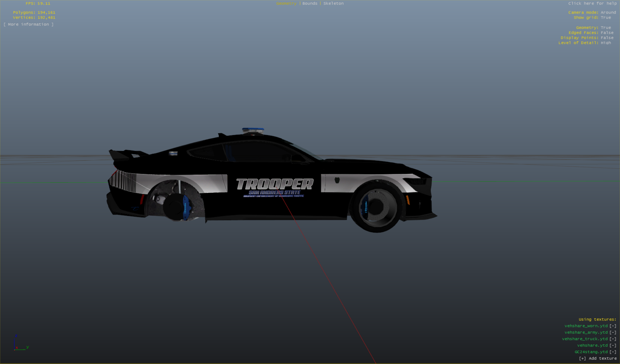Click the Add texture button
Image resolution: width=620 pixels, height=364 pixels.
click(x=598, y=359)
